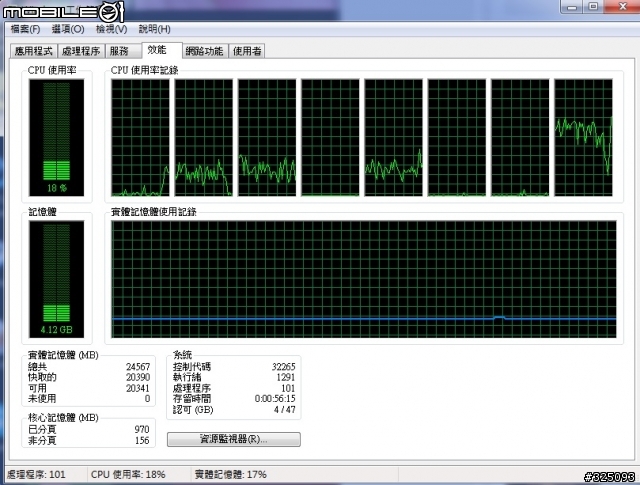The width and height of the screenshot is (640, 485).
Task: Click the 實體記憶體使用記錄 memory history graph
Action: [x=364, y=279]
